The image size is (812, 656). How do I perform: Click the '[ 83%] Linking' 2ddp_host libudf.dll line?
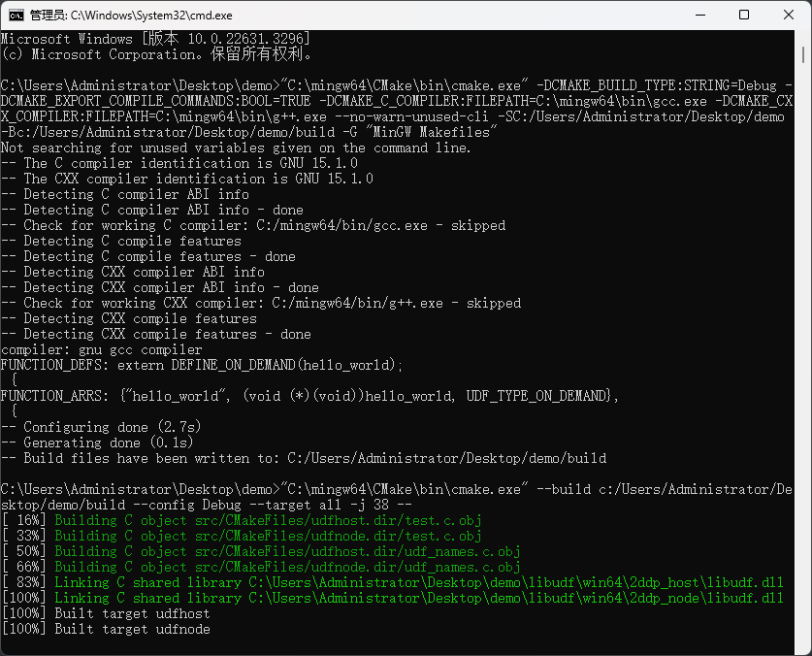coord(393,582)
